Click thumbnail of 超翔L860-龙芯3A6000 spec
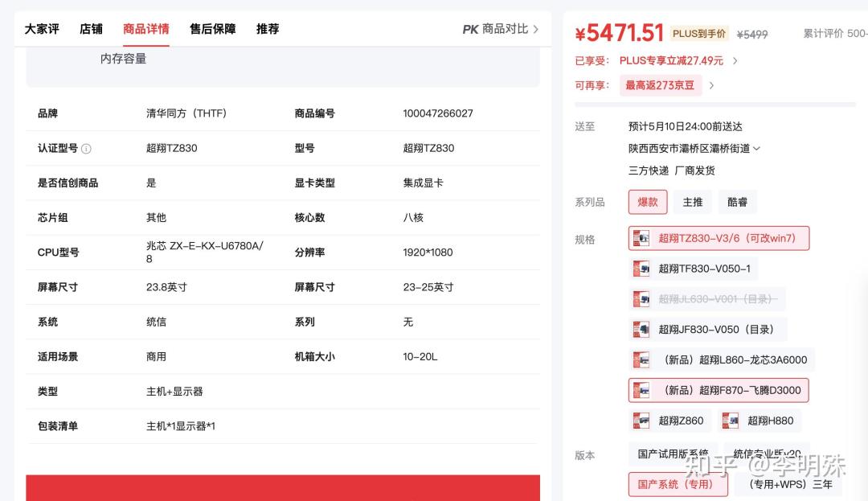The width and height of the screenshot is (868, 501). click(641, 359)
